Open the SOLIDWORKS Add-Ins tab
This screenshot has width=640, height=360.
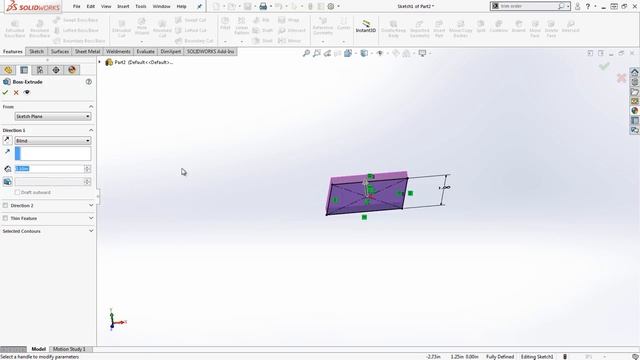click(211, 51)
